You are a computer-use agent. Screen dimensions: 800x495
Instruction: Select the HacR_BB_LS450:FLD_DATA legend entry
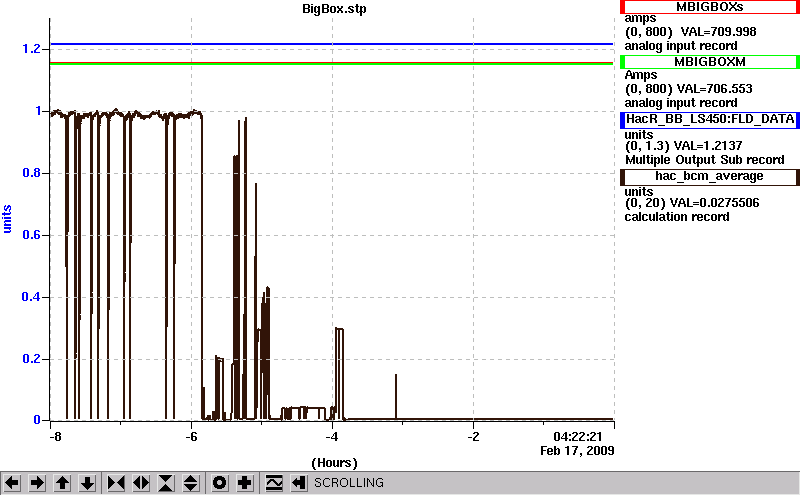point(710,119)
